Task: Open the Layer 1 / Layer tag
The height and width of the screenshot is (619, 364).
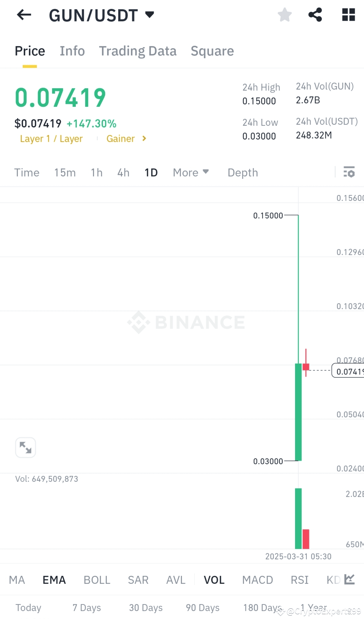Action: 51,139
